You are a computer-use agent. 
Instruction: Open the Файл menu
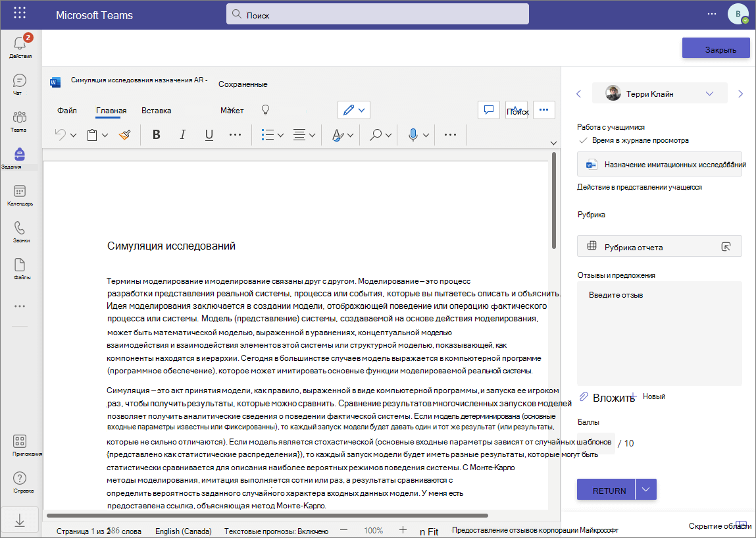pos(67,111)
